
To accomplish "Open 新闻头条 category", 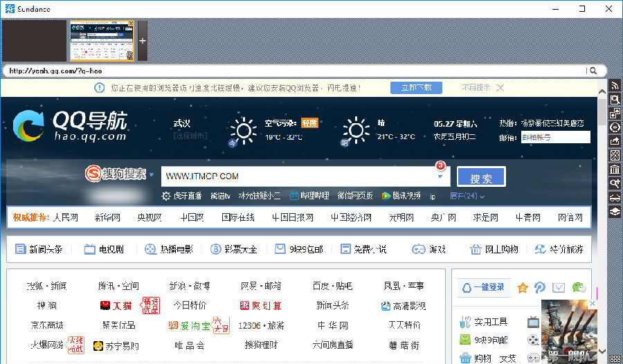I will click(39, 249).
